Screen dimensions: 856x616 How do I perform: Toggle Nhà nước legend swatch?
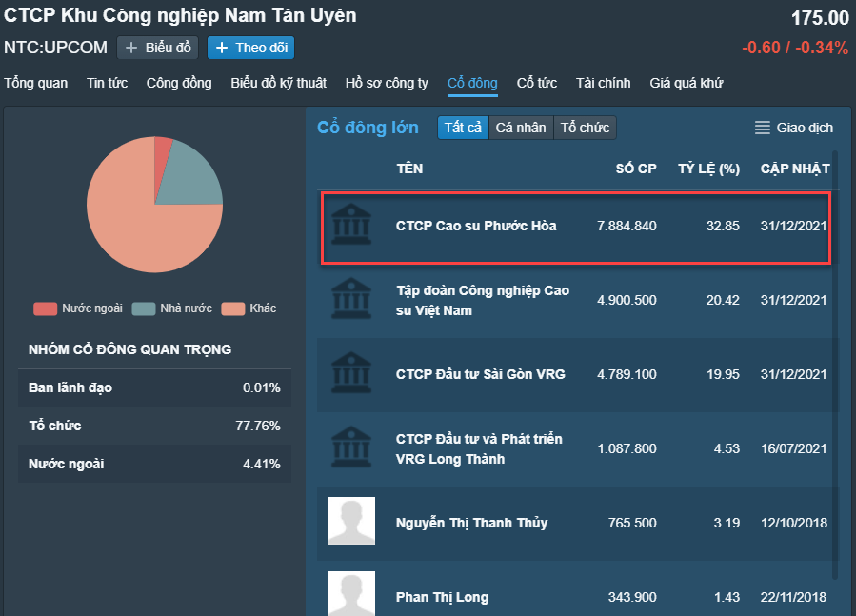(144, 308)
